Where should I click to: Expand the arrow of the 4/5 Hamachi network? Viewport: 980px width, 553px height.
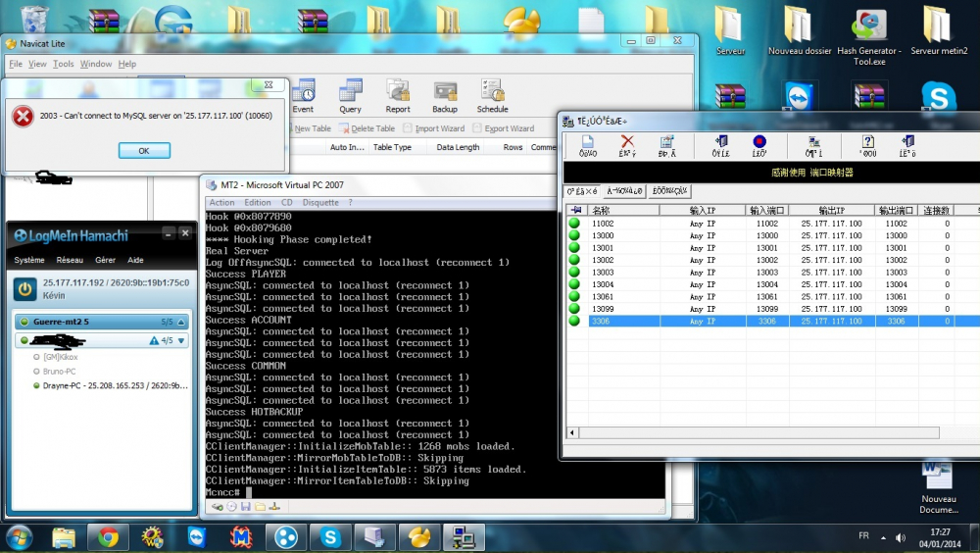[181, 341]
